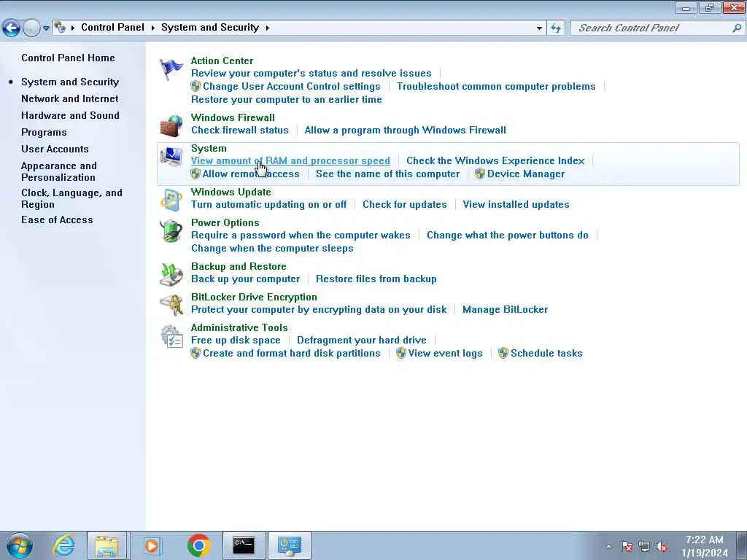Viewport: 747px width, 560px height.
Task: Click Allow remote access link
Action: click(251, 174)
